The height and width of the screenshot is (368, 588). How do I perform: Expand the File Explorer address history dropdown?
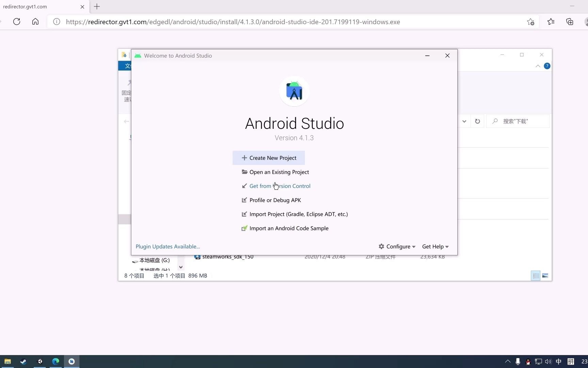[x=464, y=121]
